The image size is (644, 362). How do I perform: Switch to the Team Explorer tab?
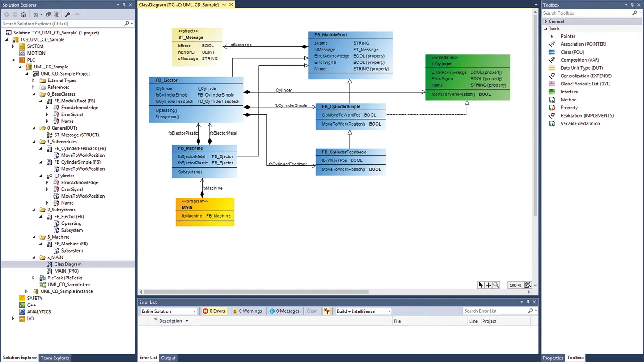point(55,358)
